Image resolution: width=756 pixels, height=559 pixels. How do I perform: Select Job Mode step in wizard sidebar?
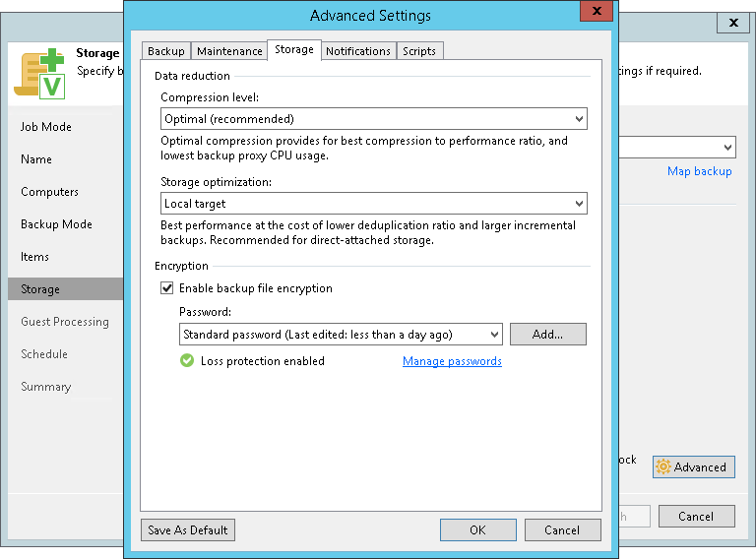pos(46,127)
